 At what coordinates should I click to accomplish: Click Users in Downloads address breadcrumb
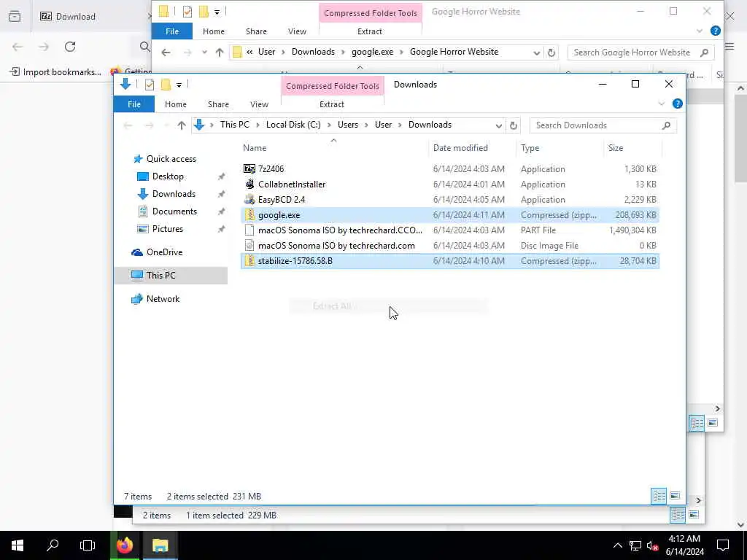click(x=348, y=125)
